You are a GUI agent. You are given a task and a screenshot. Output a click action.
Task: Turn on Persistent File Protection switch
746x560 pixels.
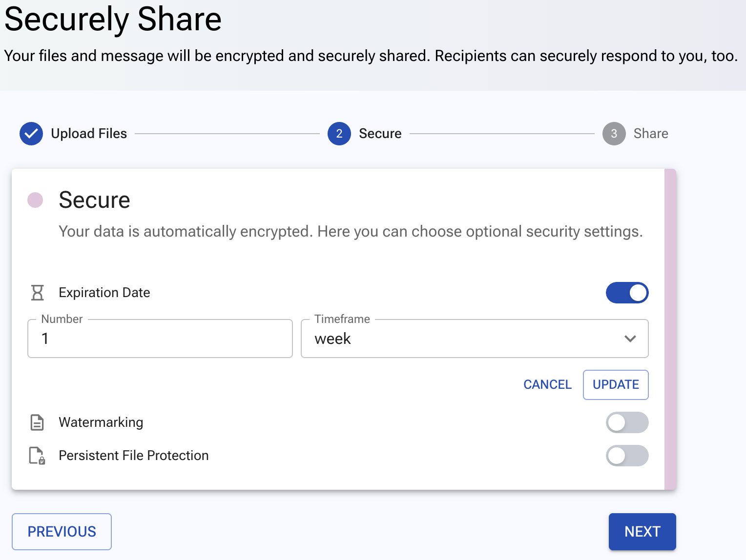pos(627,456)
